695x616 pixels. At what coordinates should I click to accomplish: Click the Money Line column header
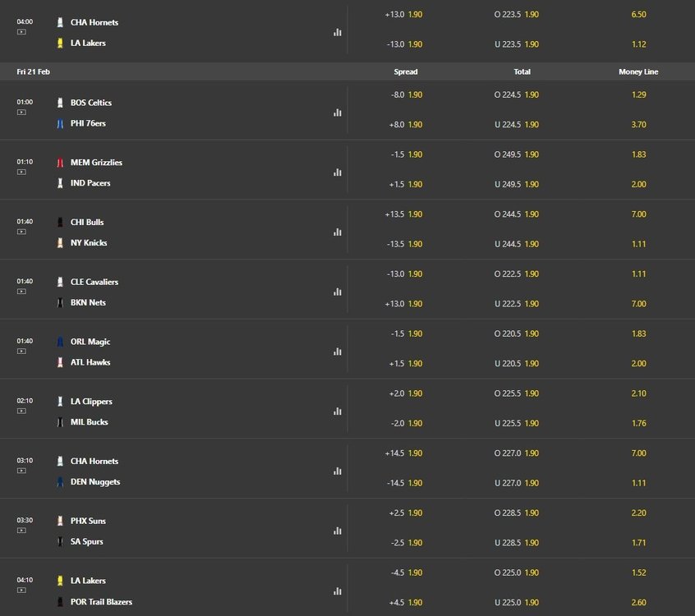[638, 71]
